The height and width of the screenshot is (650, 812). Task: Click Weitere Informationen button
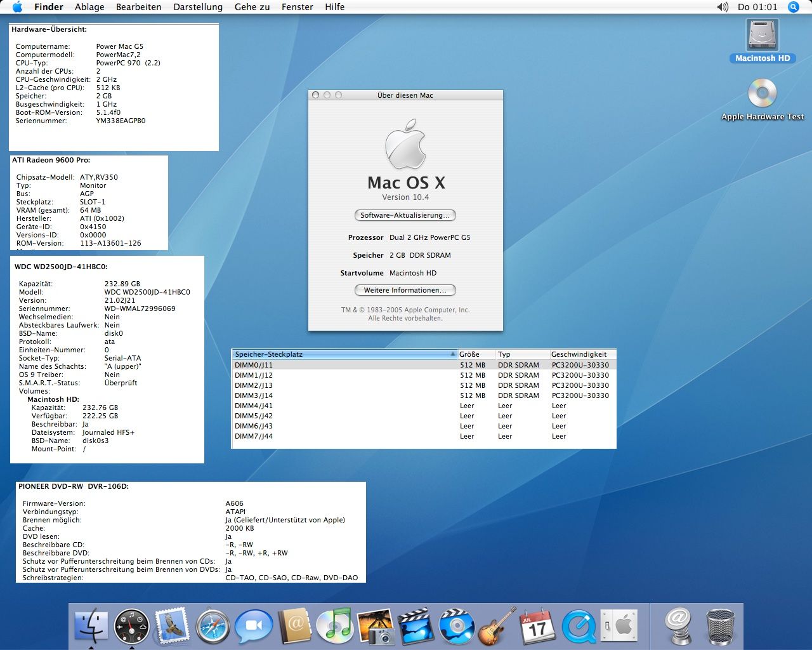coord(405,290)
